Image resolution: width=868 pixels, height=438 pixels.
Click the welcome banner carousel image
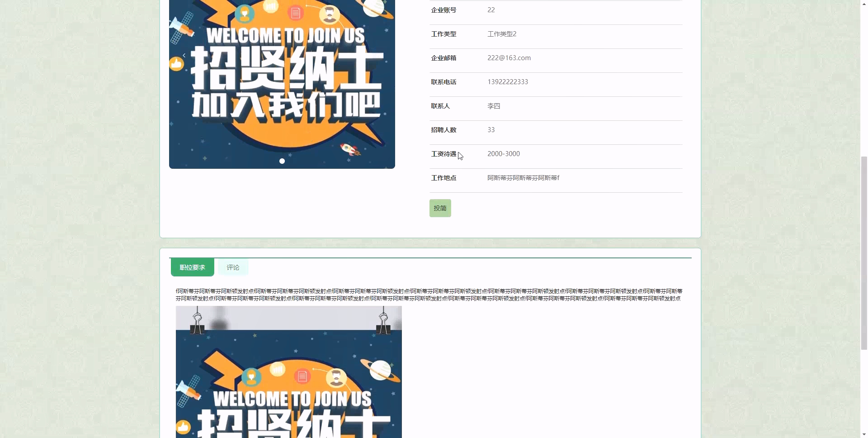(x=282, y=84)
